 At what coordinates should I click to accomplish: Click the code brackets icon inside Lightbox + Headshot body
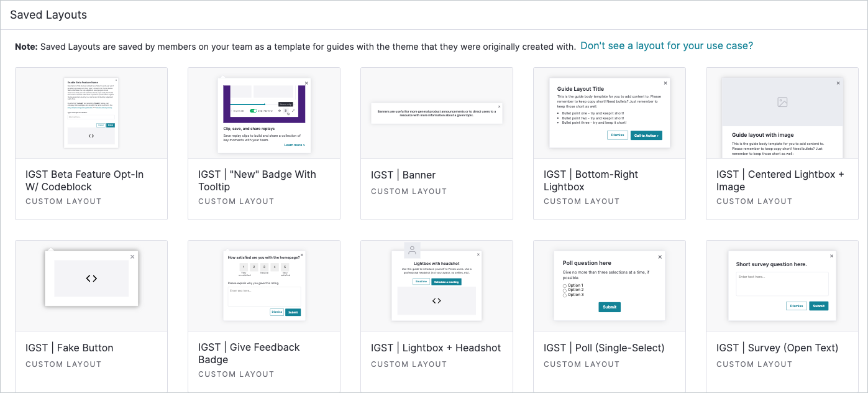(x=437, y=300)
